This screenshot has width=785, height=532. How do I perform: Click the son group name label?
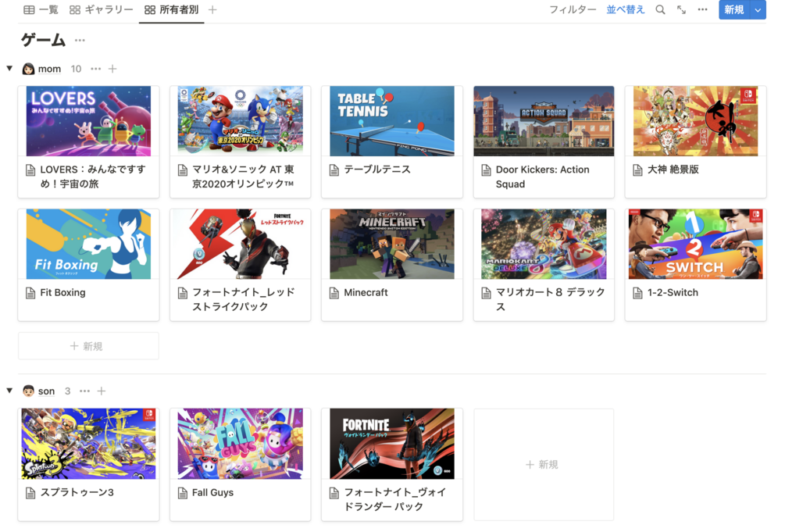click(47, 391)
